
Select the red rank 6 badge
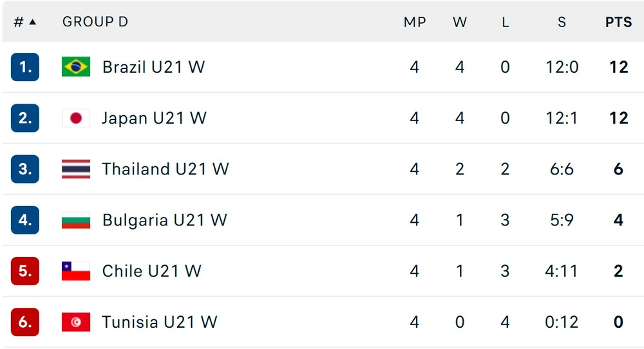(x=25, y=322)
